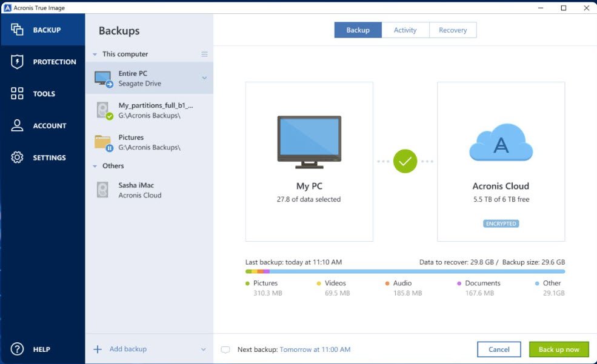
Task: Open TOOLS in the sidebar menu
Action: click(44, 93)
